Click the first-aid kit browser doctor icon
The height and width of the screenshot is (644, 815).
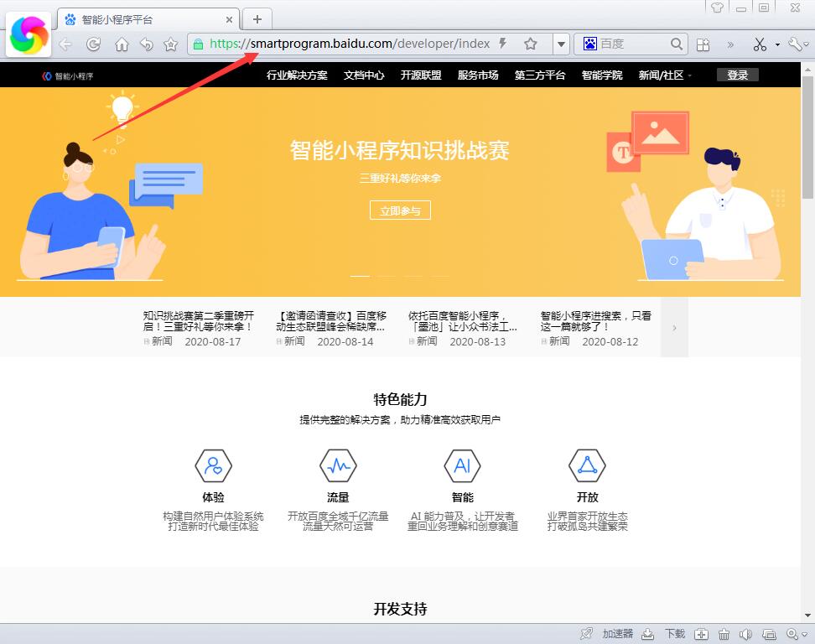(x=701, y=634)
